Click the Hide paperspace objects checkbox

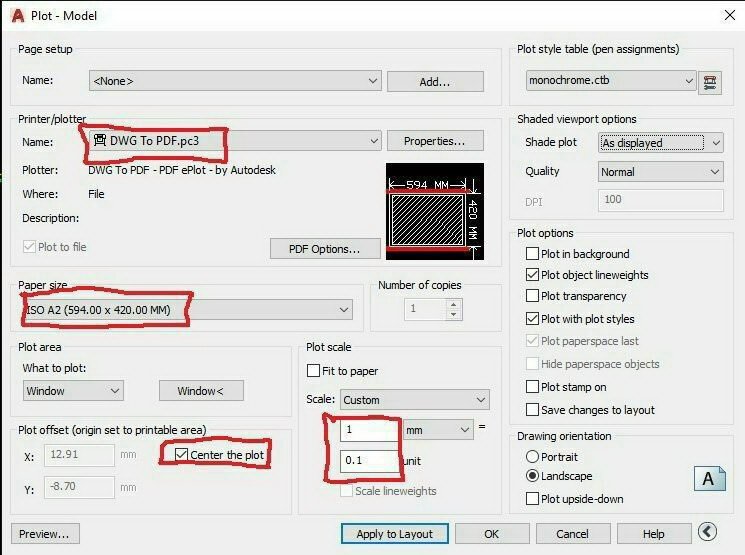pos(532,364)
